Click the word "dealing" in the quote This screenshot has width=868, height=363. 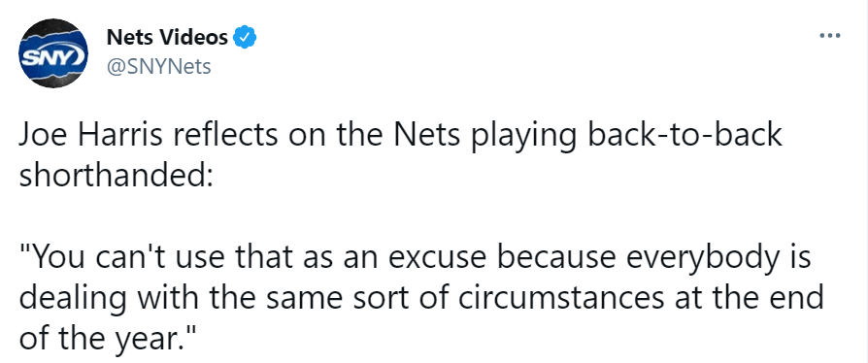point(73,300)
